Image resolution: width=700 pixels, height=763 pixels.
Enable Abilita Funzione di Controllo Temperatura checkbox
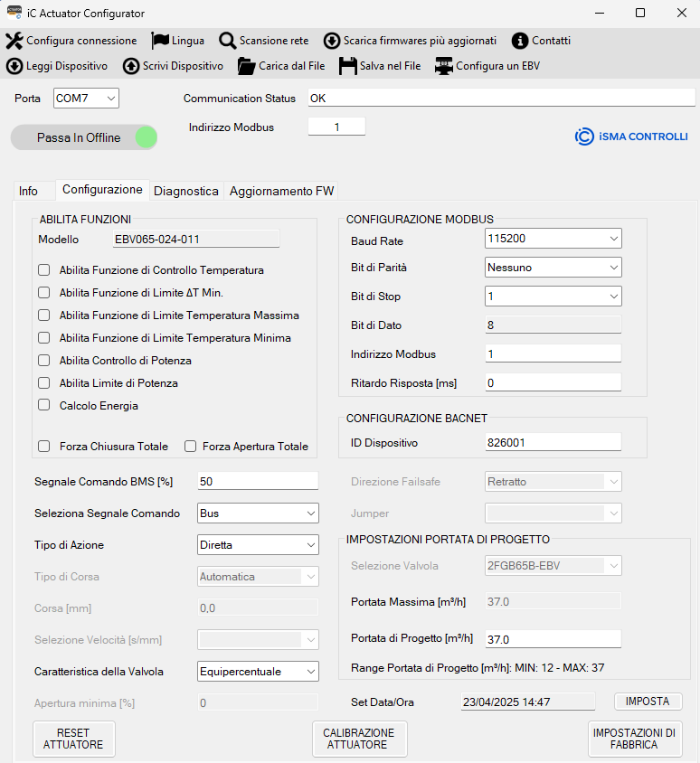[43, 270]
